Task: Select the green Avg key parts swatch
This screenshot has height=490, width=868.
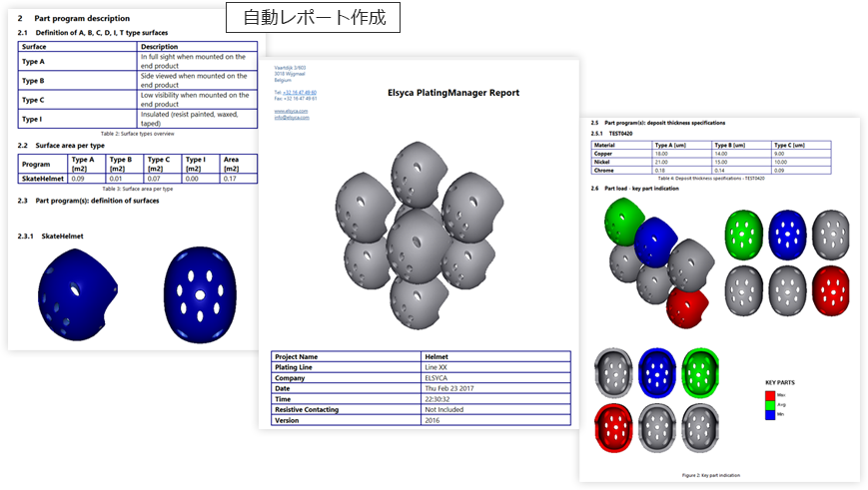Action: click(x=770, y=404)
